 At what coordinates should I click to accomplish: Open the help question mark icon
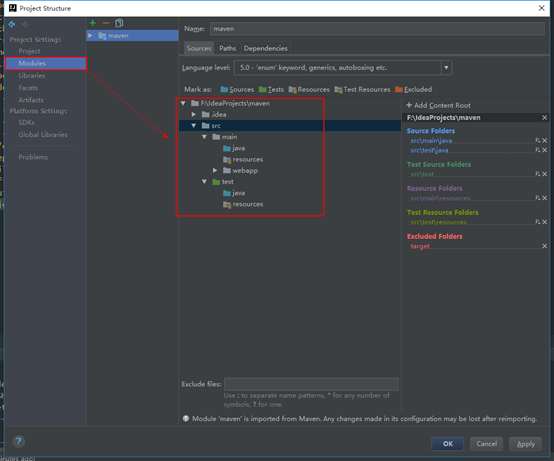19,441
